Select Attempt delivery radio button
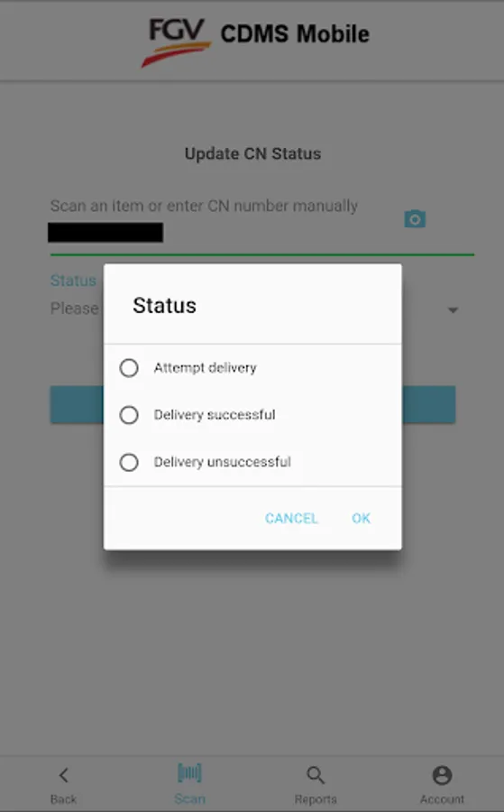The width and height of the screenshot is (504, 812). [129, 368]
